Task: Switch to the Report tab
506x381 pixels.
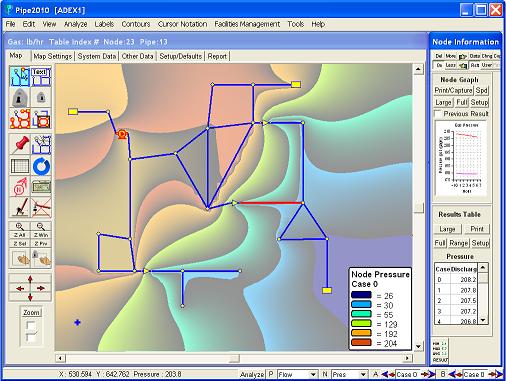Action: click(217, 56)
